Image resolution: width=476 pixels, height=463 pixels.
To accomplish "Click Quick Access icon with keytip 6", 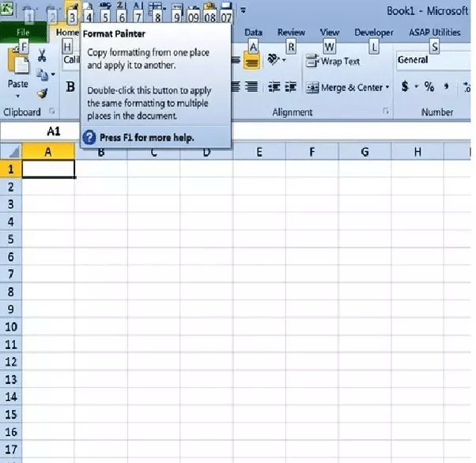I will pyautogui.click(x=120, y=5).
